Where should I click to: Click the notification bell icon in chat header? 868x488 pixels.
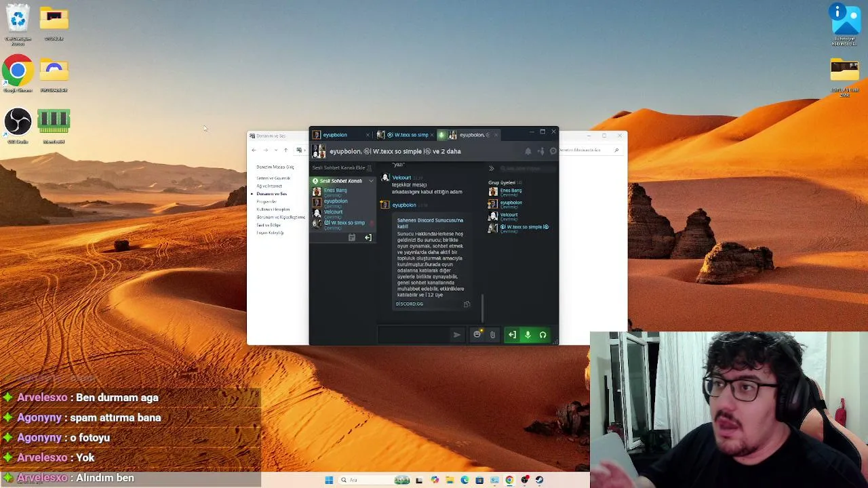pyautogui.click(x=528, y=151)
